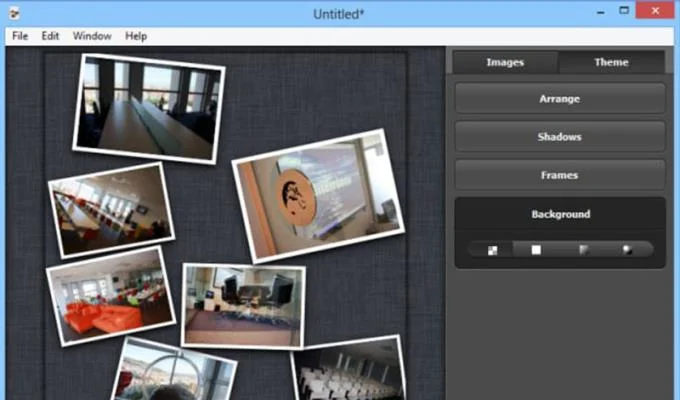Collapse the Background section header
The image size is (680, 400).
(560, 214)
